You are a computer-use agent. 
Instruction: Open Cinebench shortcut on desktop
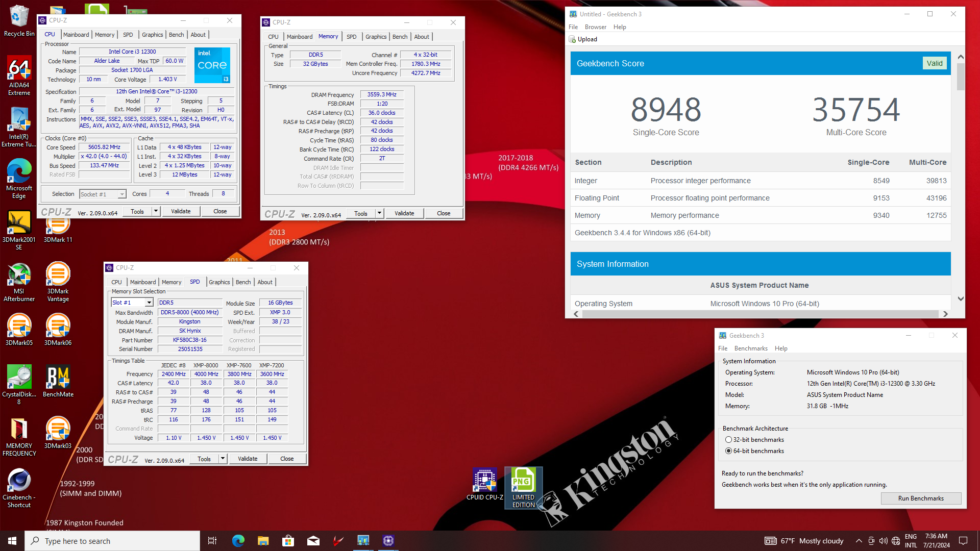pyautogui.click(x=19, y=488)
